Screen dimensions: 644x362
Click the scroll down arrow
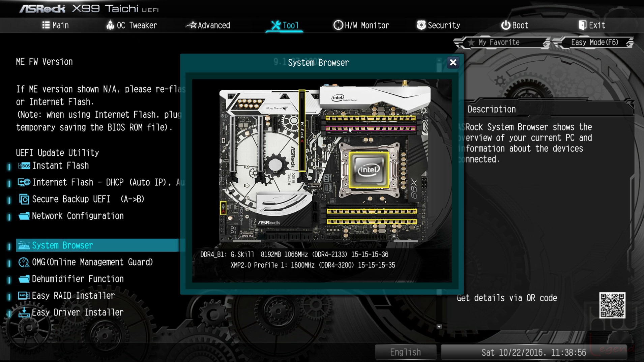439,327
